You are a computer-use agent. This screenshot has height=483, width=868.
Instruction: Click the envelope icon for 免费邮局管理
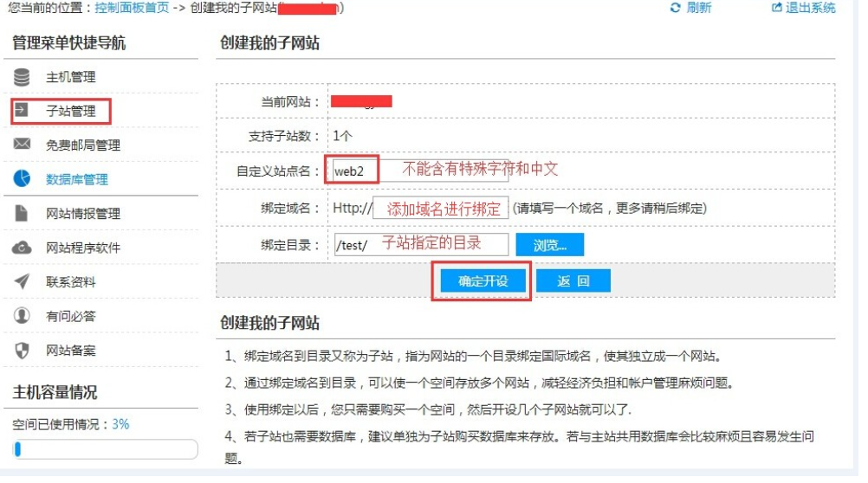(x=22, y=145)
